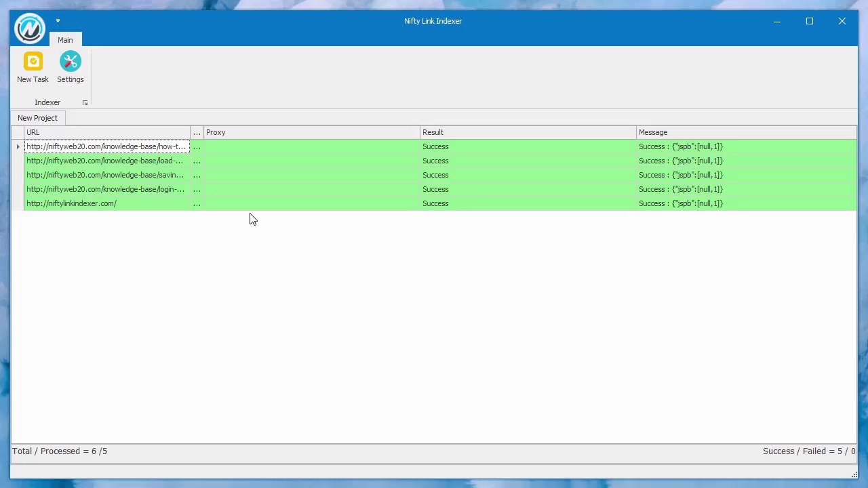Click the Success result in niftylinkindexer.com row

[x=528, y=203]
